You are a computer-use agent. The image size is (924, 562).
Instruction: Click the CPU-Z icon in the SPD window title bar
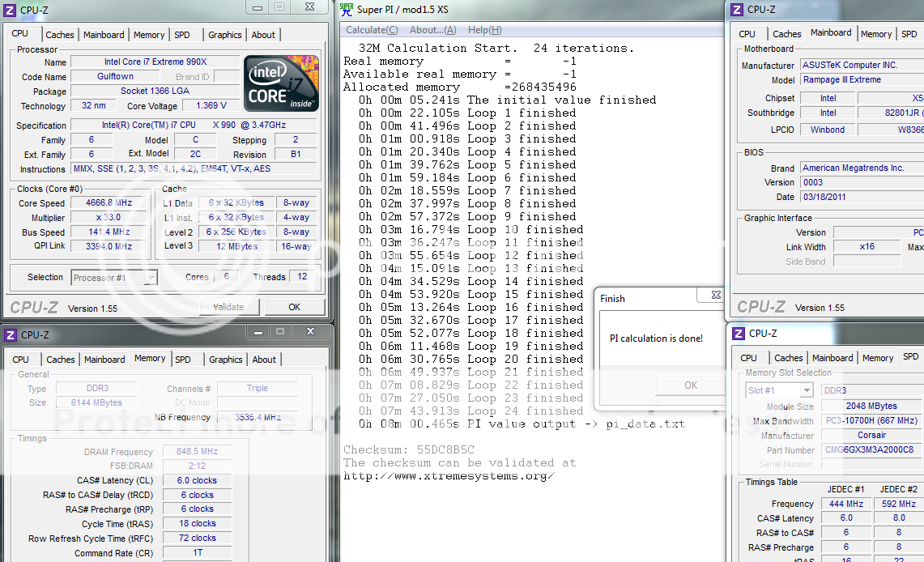[739, 334]
